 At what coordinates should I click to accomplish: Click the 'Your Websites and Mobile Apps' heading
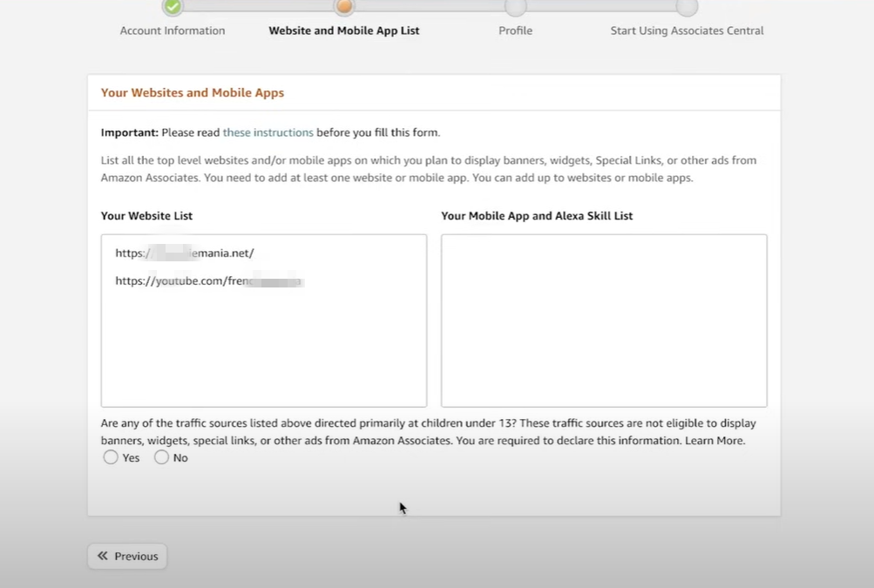pyautogui.click(x=193, y=92)
